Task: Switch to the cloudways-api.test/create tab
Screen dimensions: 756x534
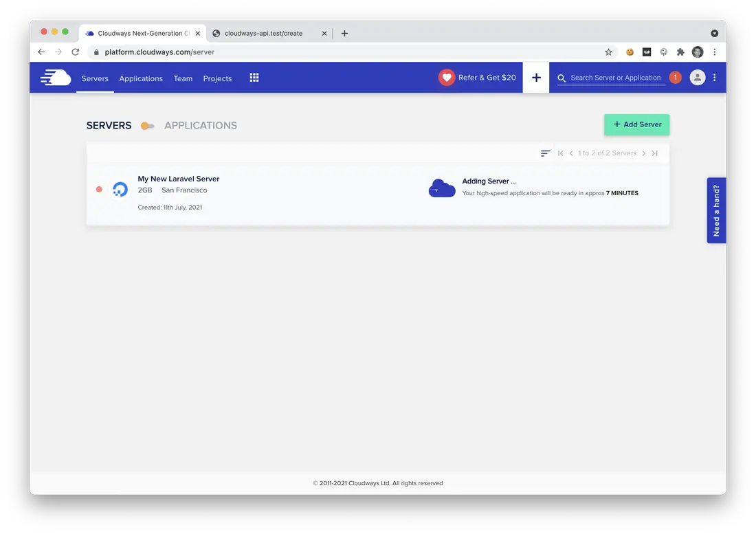Action: 263,33
